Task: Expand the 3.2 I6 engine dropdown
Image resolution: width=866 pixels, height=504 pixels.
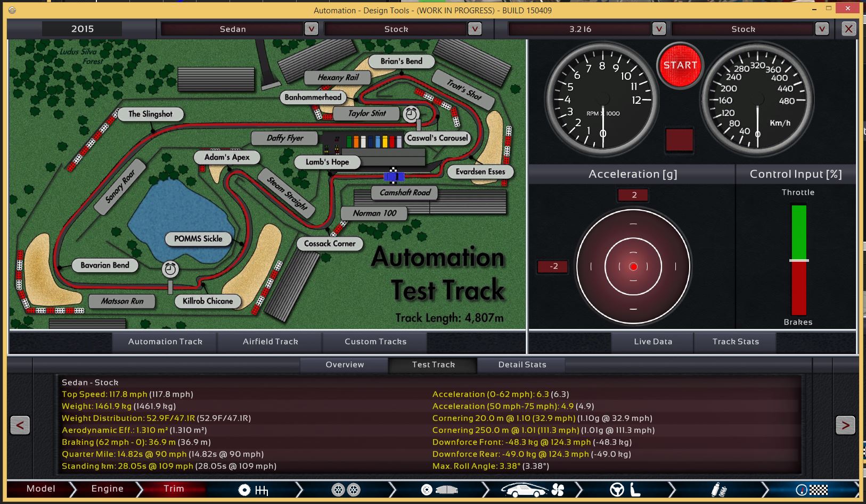Action: [x=659, y=29]
